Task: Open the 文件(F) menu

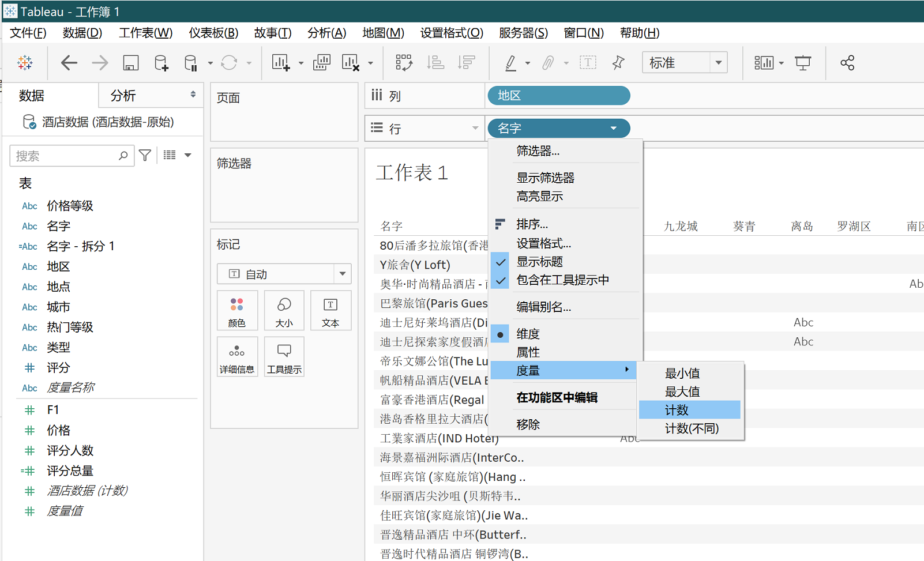Action: [28, 33]
